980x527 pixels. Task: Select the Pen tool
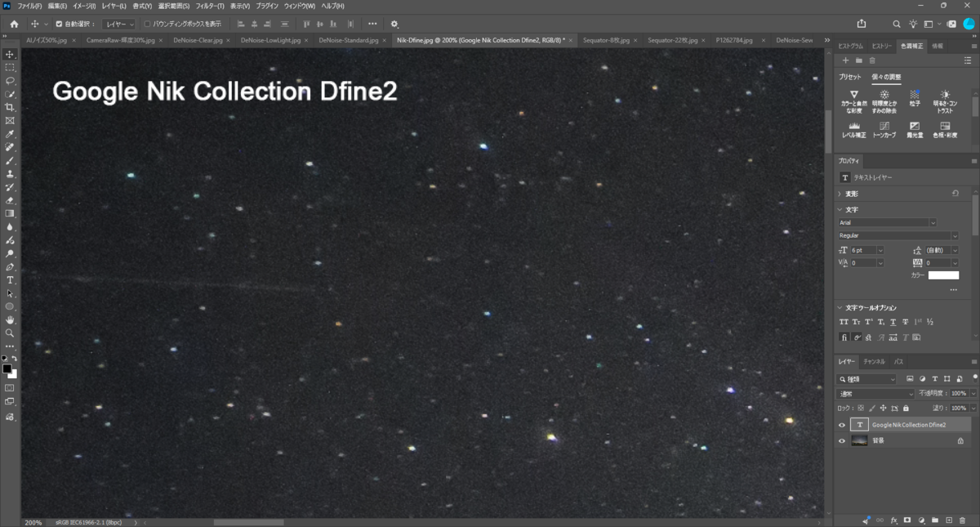tap(10, 266)
